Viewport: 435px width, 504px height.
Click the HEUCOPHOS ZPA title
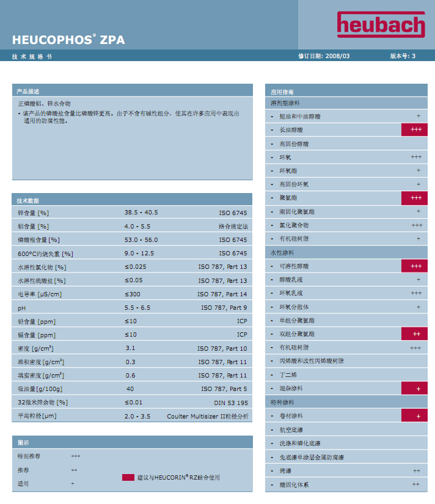coord(68,40)
